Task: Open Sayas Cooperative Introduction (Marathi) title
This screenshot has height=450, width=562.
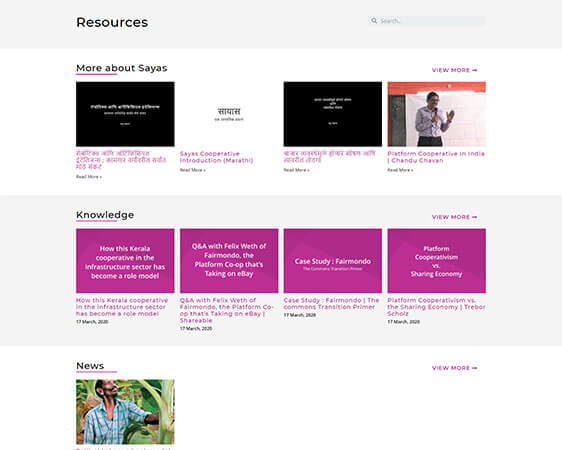Action: click(216, 157)
